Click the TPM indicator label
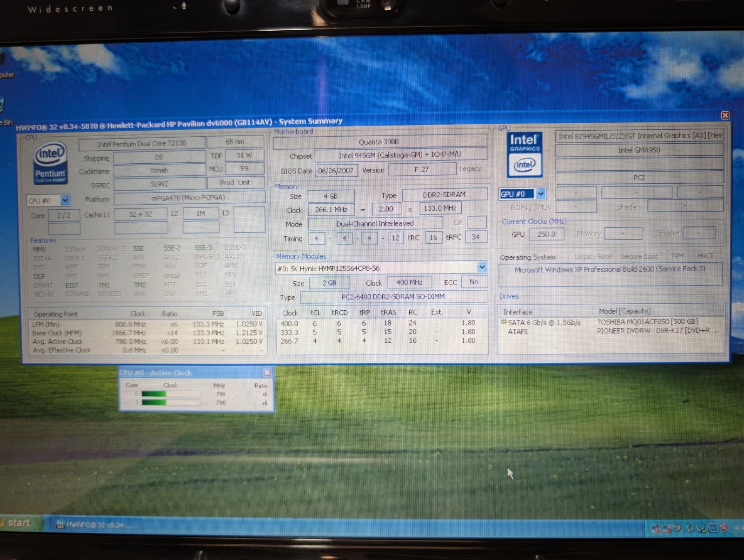This screenshot has height=560, width=744. point(677,256)
